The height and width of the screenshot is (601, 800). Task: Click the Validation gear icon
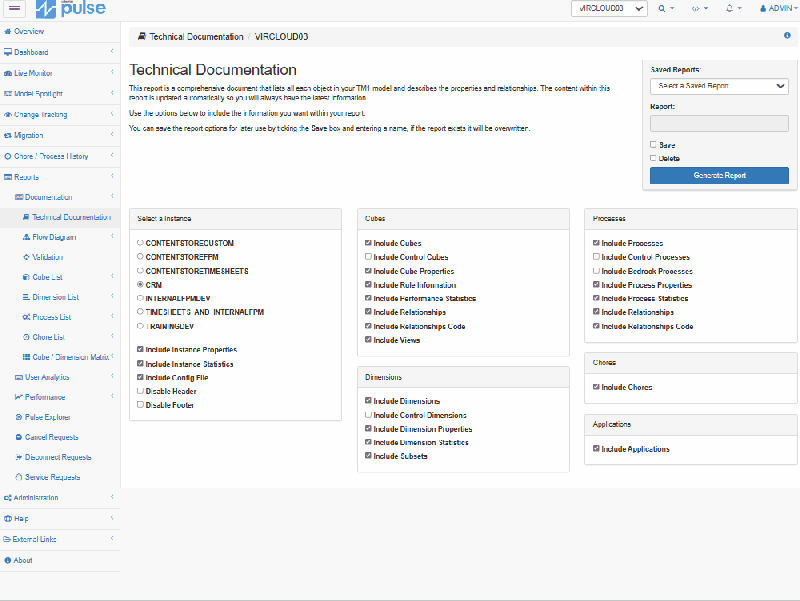tap(27, 257)
